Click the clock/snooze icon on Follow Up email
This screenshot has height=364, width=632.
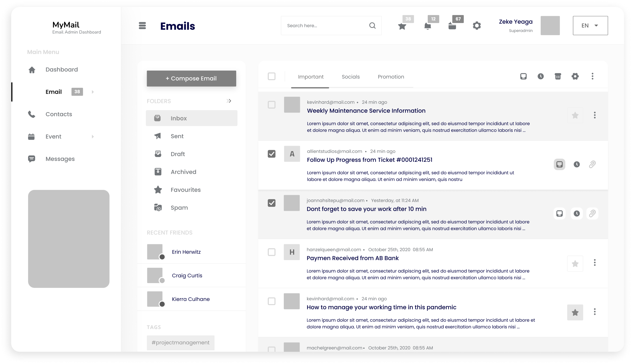pyautogui.click(x=576, y=164)
